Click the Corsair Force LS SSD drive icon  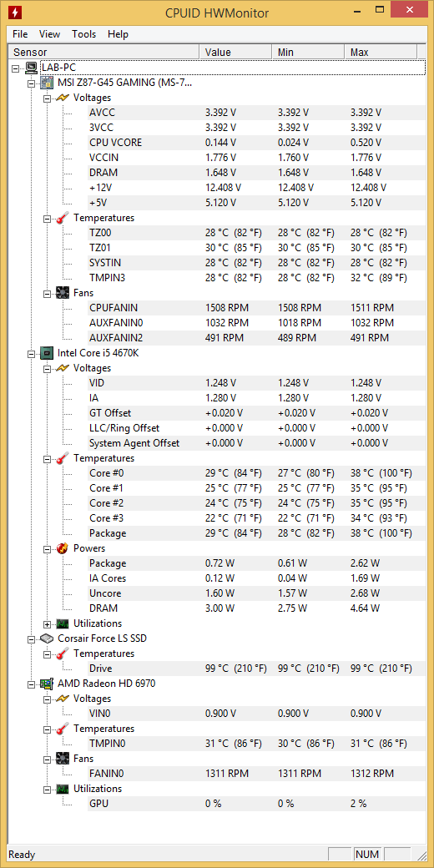[47, 638]
